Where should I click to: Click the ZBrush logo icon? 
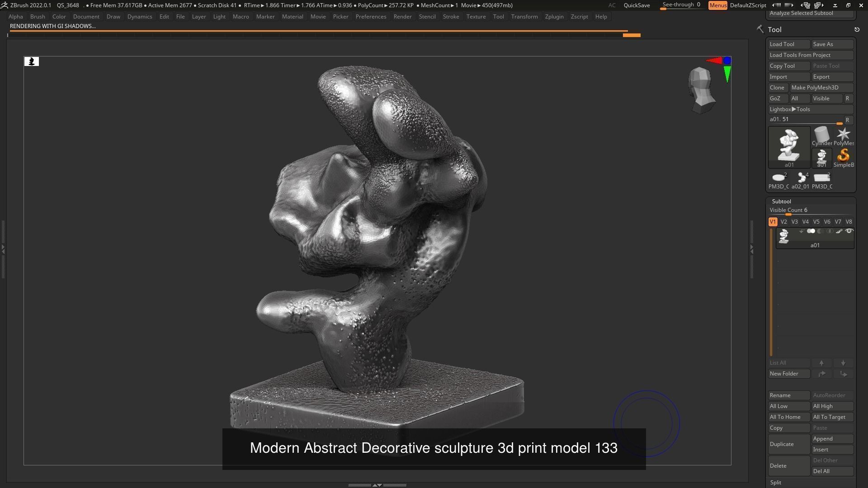coord(4,5)
